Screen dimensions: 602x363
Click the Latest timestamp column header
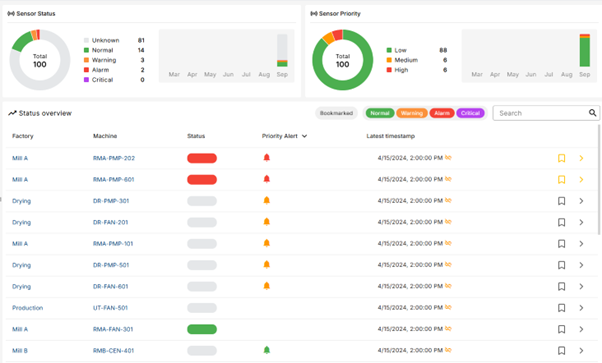coord(390,136)
